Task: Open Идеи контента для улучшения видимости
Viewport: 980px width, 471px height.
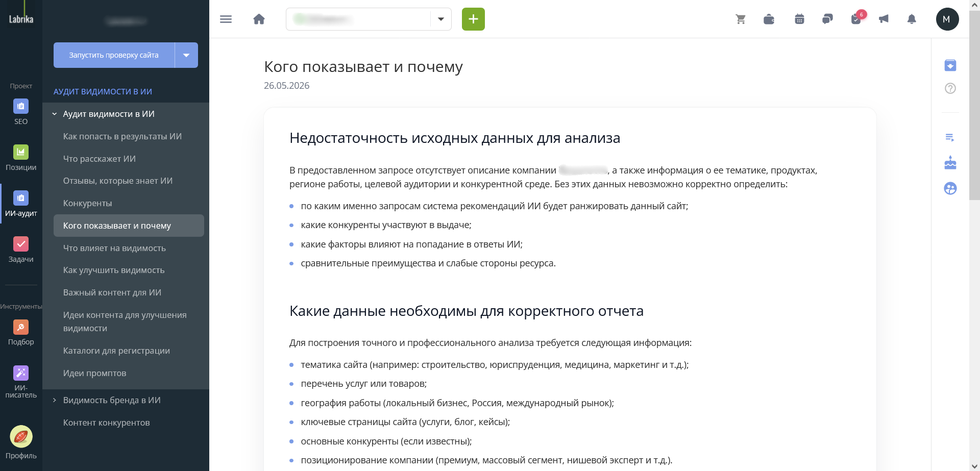Action: point(125,321)
